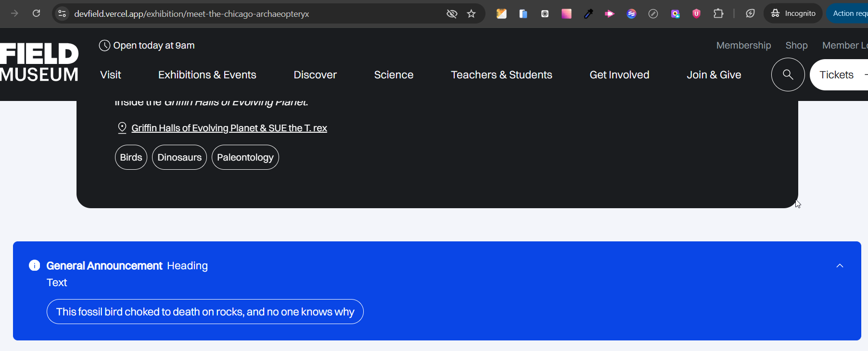Click the clock icon beside opening hours
The width and height of the screenshot is (868, 351).
tap(104, 46)
